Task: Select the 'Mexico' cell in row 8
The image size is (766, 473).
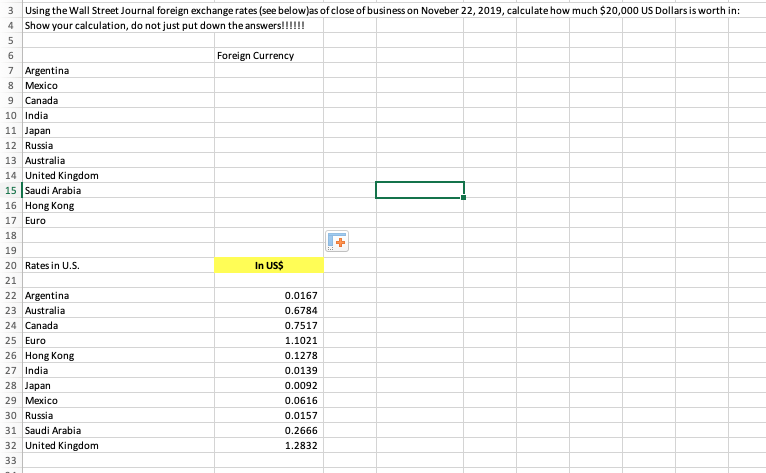Action: pyautogui.click(x=118, y=86)
